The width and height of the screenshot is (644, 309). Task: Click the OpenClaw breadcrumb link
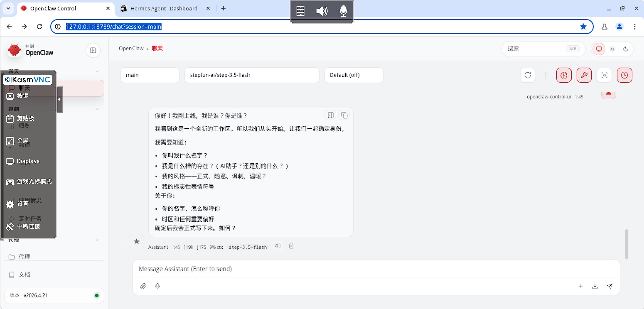131,48
